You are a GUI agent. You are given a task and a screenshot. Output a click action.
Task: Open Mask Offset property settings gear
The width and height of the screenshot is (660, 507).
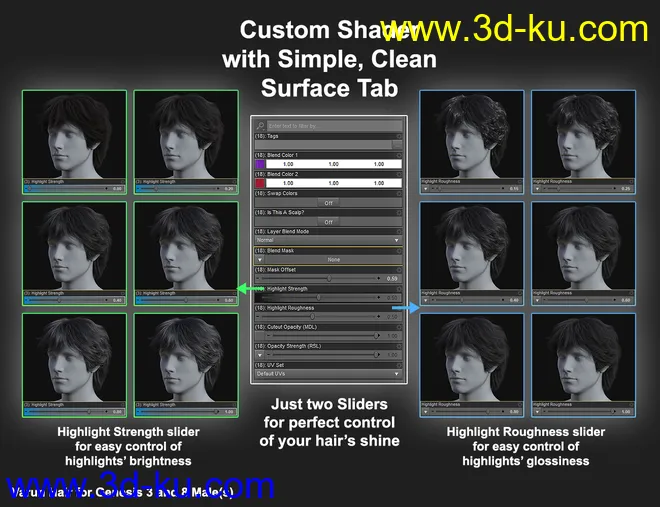click(399, 270)
